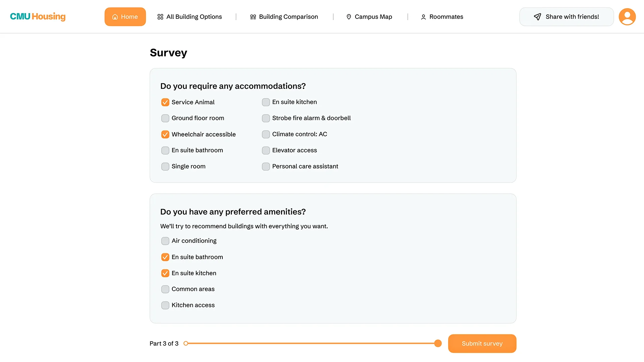Click the hollow start marker of progress bar

coord(186,343)
